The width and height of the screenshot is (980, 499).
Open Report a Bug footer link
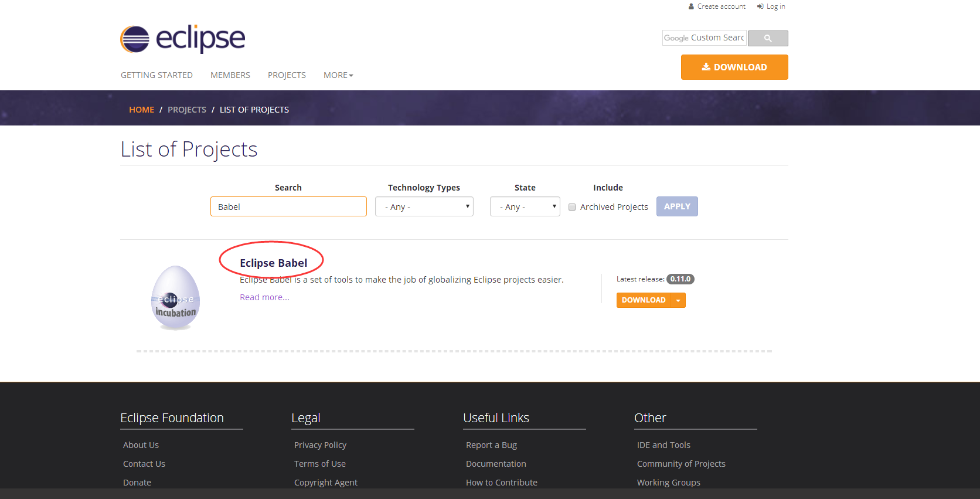491,445
